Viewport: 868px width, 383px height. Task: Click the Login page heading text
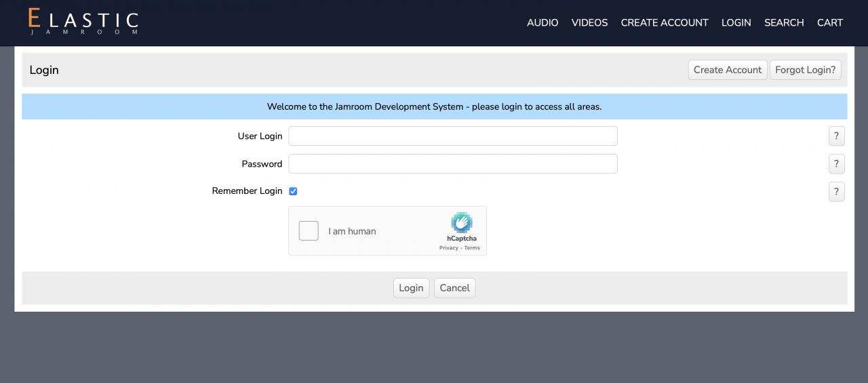[x=44, y=70]
